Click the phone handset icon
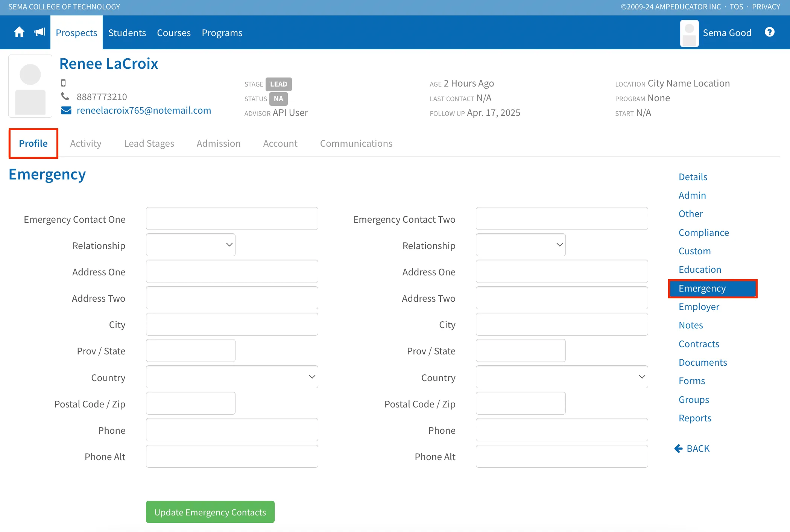Screen dimensions: 790x532 (65, 97)
